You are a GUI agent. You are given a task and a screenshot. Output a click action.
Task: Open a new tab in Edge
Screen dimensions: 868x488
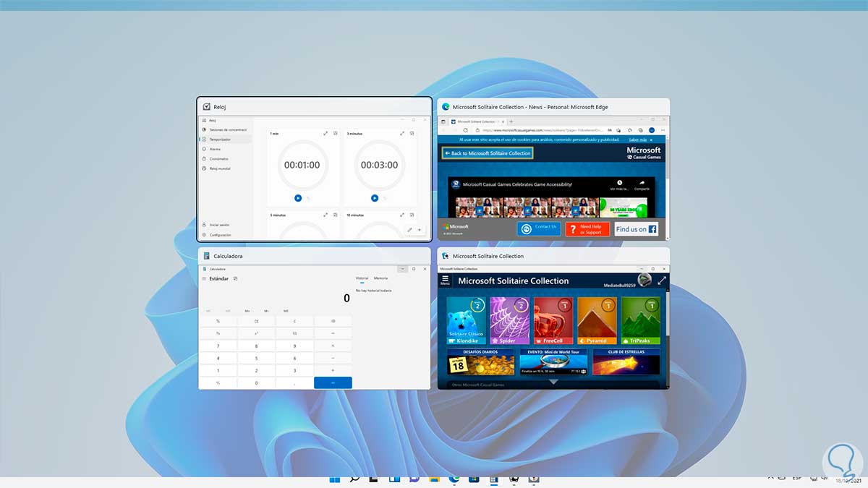(511, 121)
